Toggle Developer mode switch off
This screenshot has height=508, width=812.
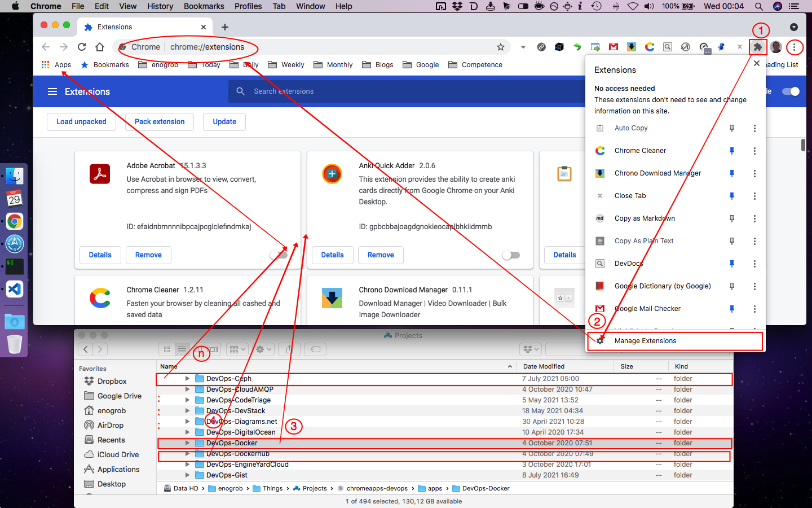pos(791,91)
